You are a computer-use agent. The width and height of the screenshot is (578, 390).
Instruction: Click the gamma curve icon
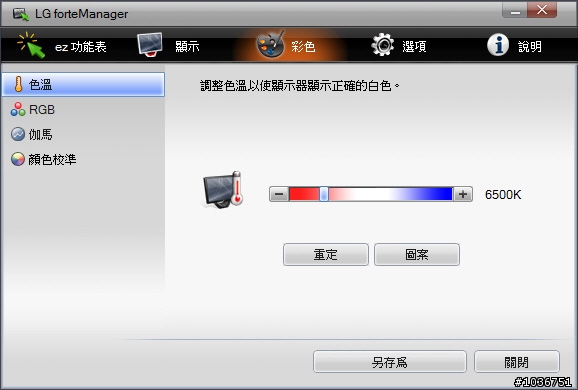coord(18,135)
